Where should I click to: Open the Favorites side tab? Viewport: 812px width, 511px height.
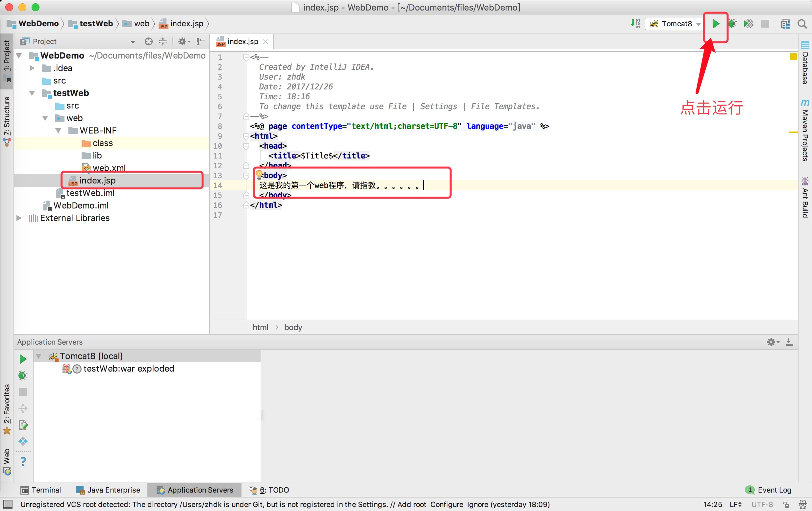7,409
